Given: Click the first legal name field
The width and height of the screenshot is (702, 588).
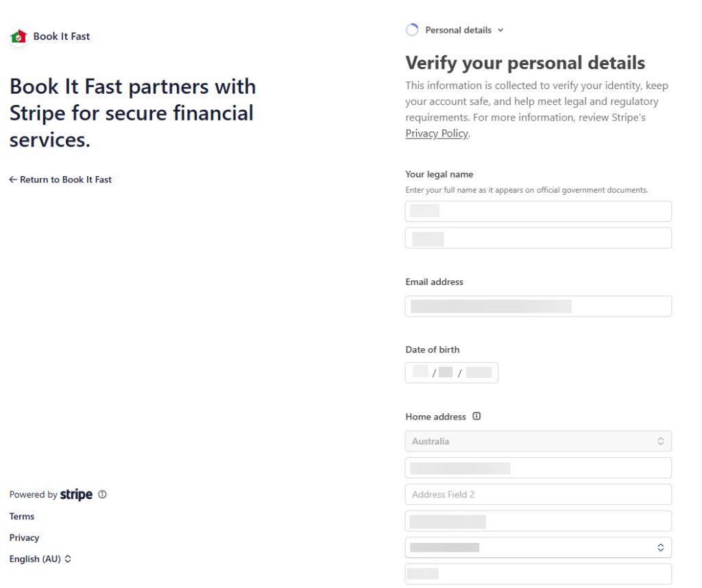Looking at the screenshot, I should coord(538,211).
